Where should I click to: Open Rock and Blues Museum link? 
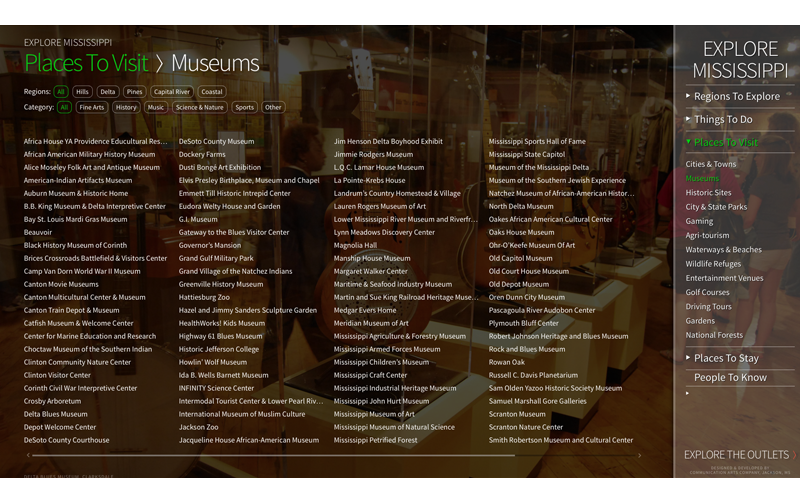[527, 349]
